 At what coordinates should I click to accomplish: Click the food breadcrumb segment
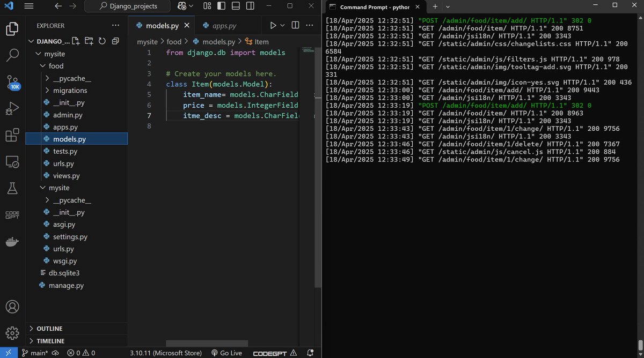pyautogui.click(x=174, y=41)
